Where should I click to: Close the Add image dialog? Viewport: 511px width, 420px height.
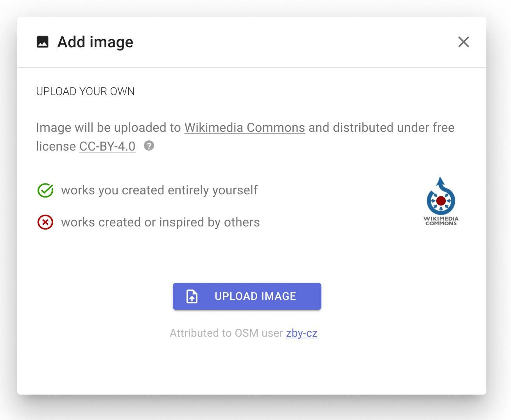(x=463, y=42)
